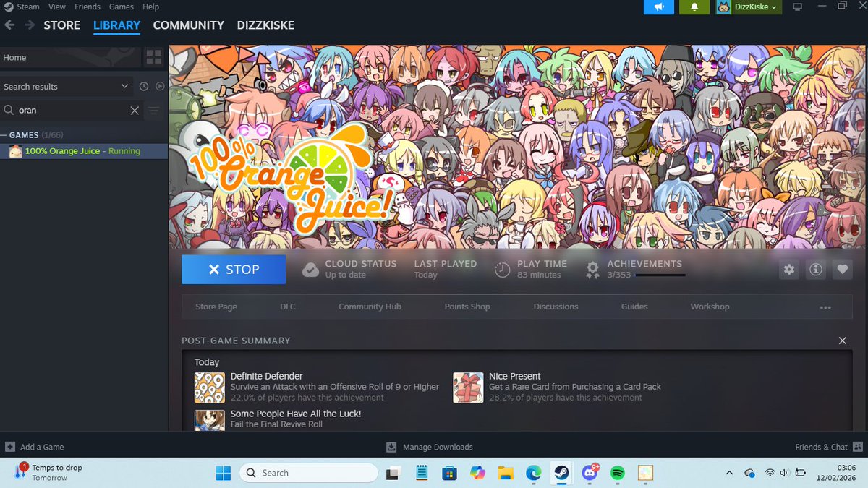The width and height of the screenshot is (868, 488).
Task: Click Some People Have All the Luck icon
Action: pyautogui.click(x=210, y=420)
